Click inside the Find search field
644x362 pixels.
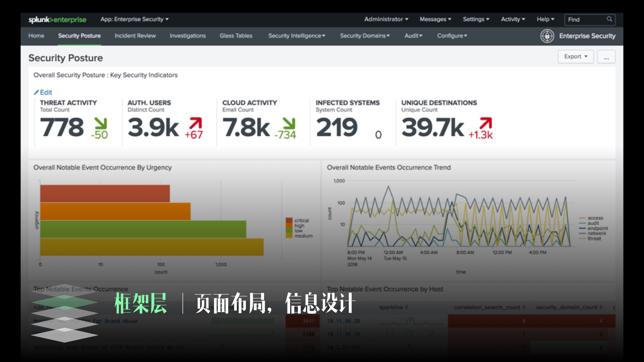tap(584, 19)
